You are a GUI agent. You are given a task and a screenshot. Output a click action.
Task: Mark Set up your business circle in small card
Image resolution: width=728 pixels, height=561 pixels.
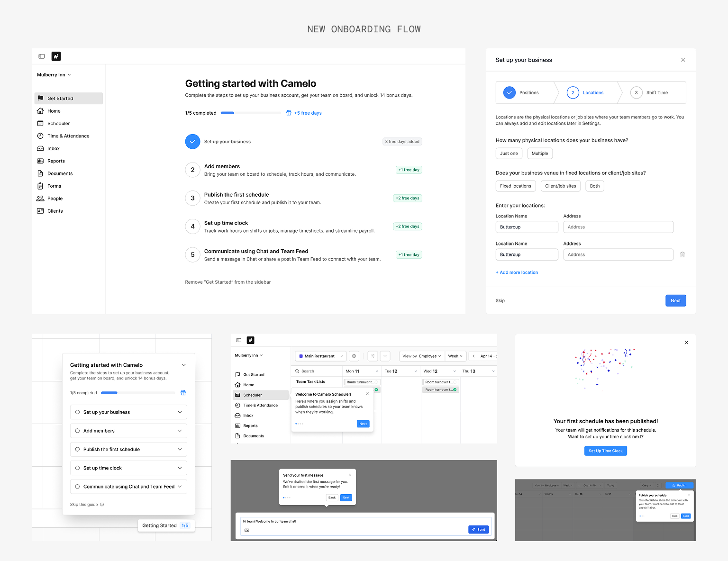point(77,412)
